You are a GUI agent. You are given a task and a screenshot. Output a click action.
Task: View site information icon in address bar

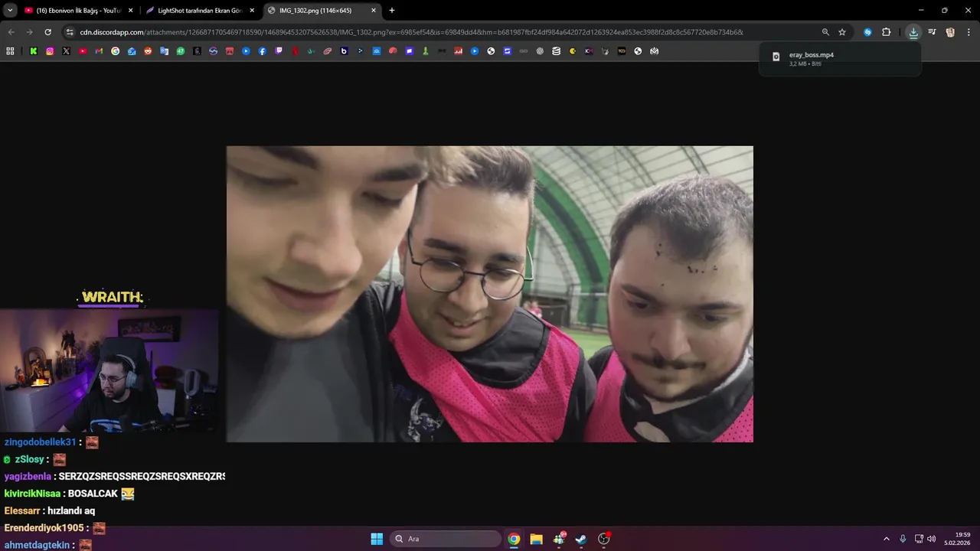click(70, 32)
